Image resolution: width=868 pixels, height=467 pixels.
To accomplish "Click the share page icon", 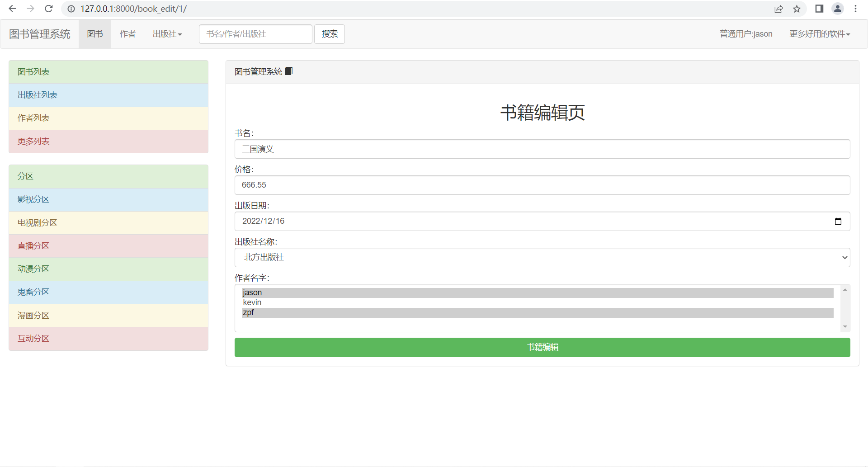I will [778, 9].
